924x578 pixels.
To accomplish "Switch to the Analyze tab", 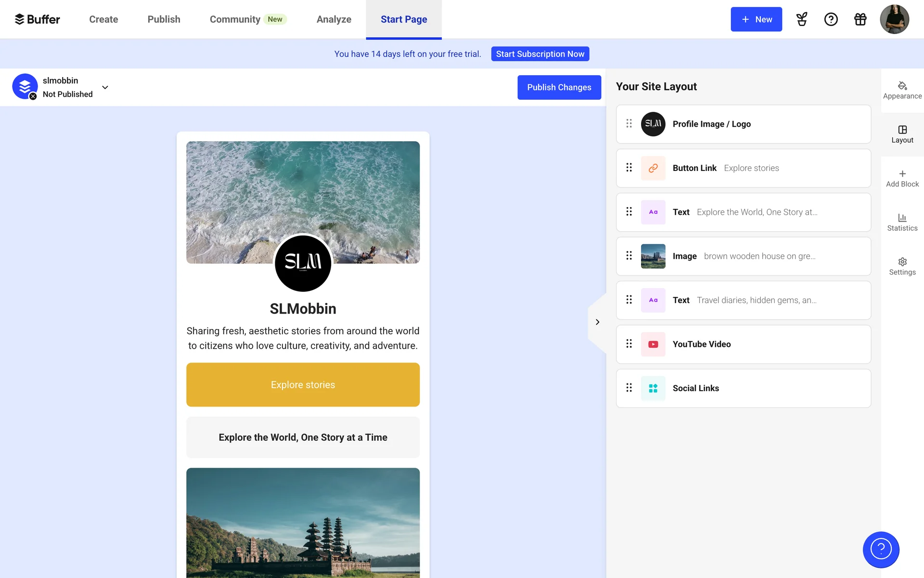I will [334, 19].
